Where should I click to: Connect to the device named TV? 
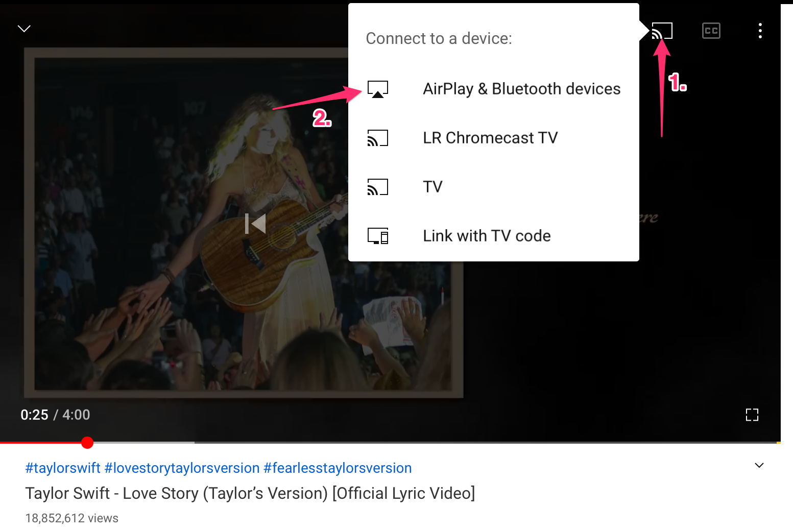point(432,187)
